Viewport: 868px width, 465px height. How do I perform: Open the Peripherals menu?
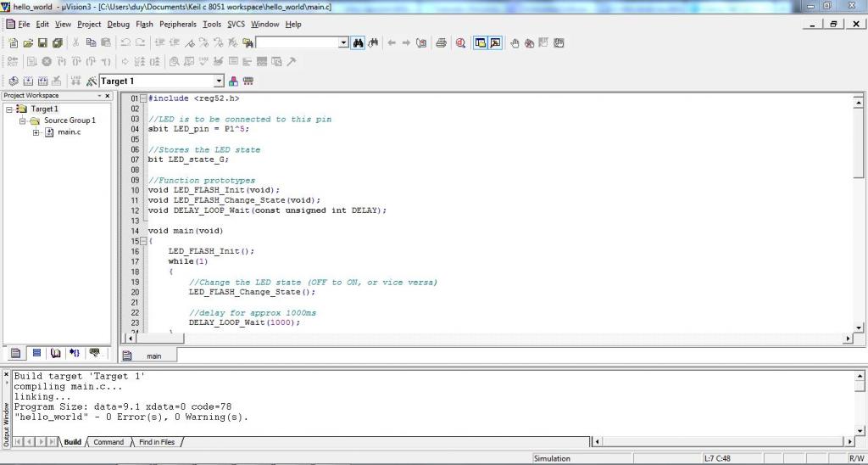[x=178, y=25]
